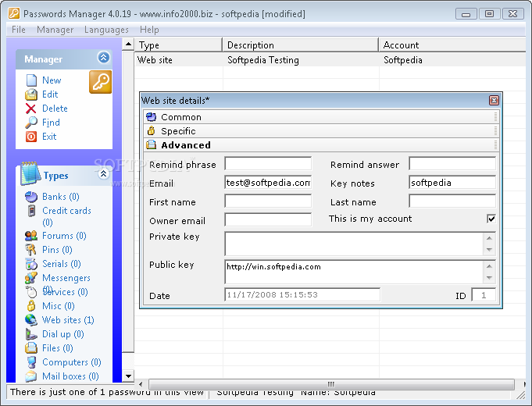
Task: Click the horizontal scrollbar thumb
Action: [x=331, y=384]
